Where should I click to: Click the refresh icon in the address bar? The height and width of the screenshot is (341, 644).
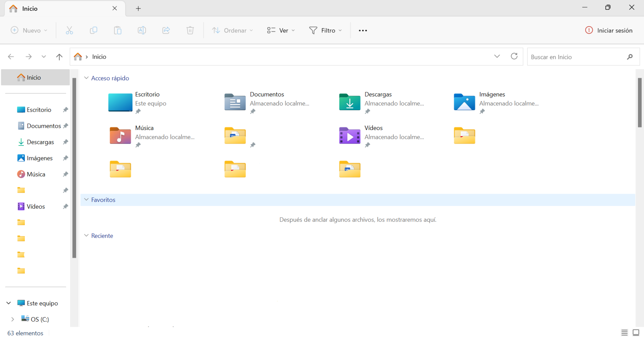514,56
